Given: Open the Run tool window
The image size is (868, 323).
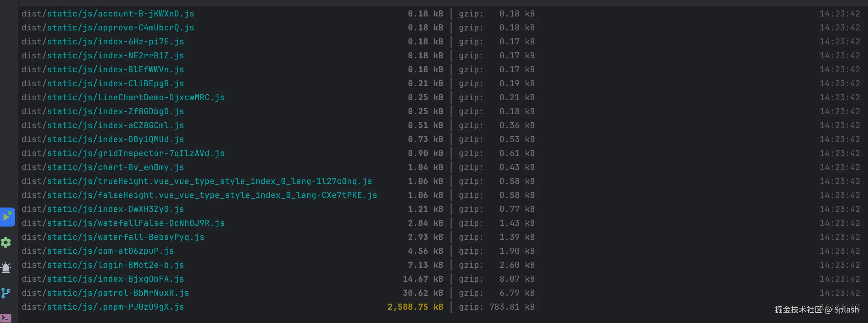Looking at the screenshot, I should (7, 217).
